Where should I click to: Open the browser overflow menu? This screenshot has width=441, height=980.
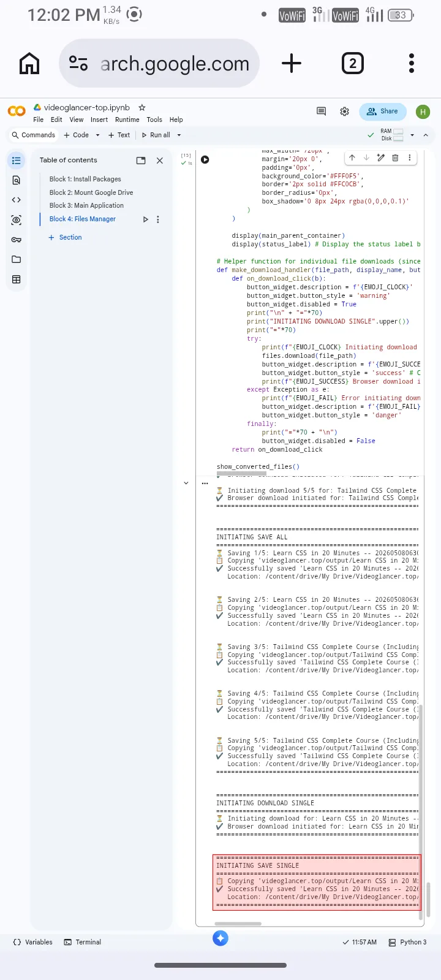point(412,63)
